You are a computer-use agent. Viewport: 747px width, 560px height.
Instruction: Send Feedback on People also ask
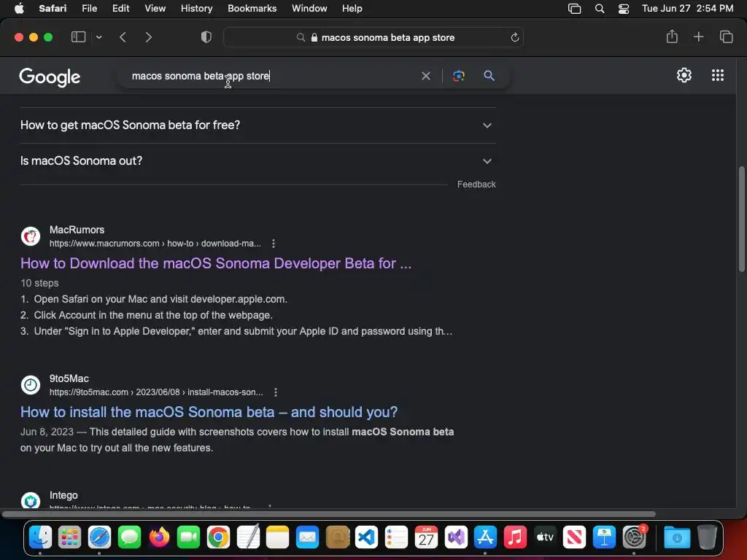(476, 184)
